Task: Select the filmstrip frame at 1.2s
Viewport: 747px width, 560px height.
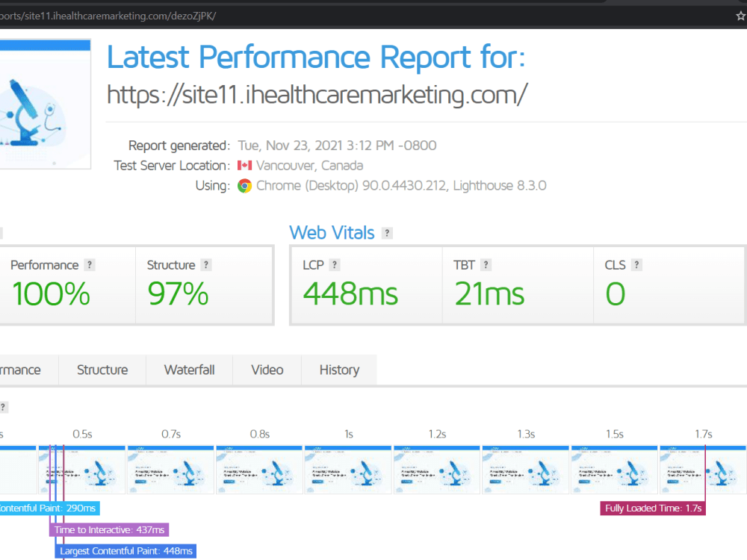Action: click(437, 470)
